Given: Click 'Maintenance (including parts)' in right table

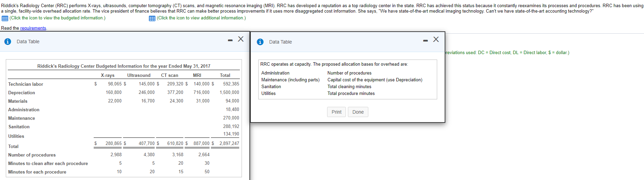Looking at the screenshot, I should point(290,80).
